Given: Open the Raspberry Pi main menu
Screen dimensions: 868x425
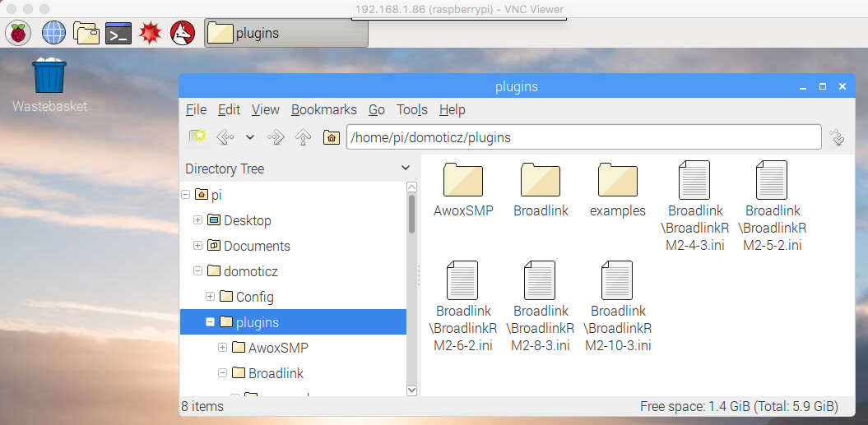Looking at the screenshot, I should 18,33.
